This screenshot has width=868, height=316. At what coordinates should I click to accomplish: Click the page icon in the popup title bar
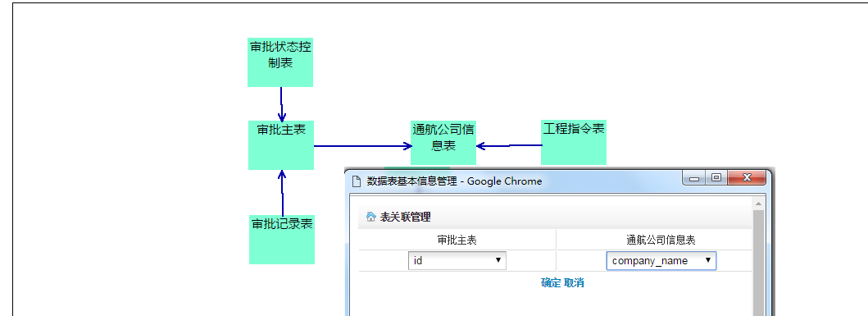(357, 181)
